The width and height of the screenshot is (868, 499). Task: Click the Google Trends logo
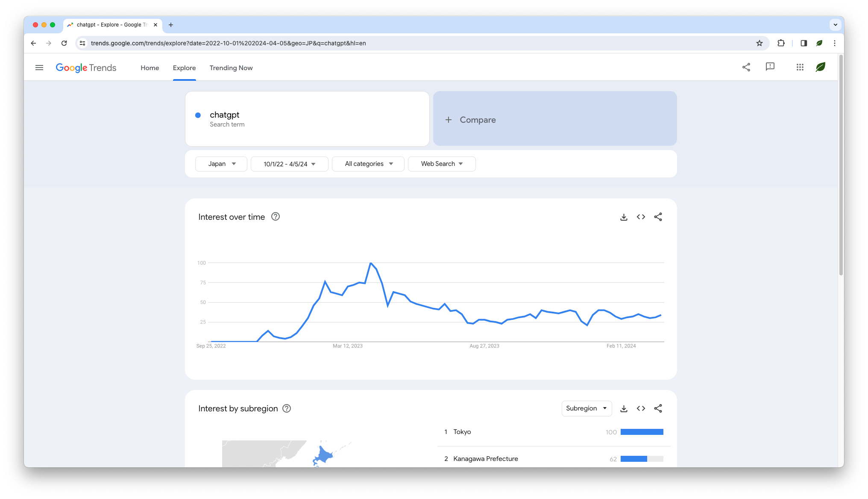86,68
